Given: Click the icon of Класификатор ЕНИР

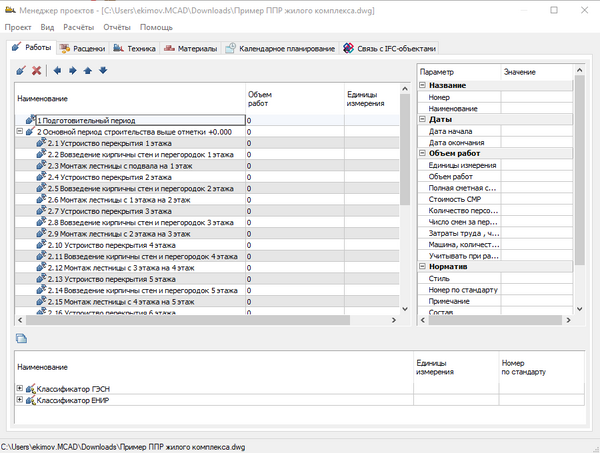Looking at the screenshot, I should [x=31, y=400].
